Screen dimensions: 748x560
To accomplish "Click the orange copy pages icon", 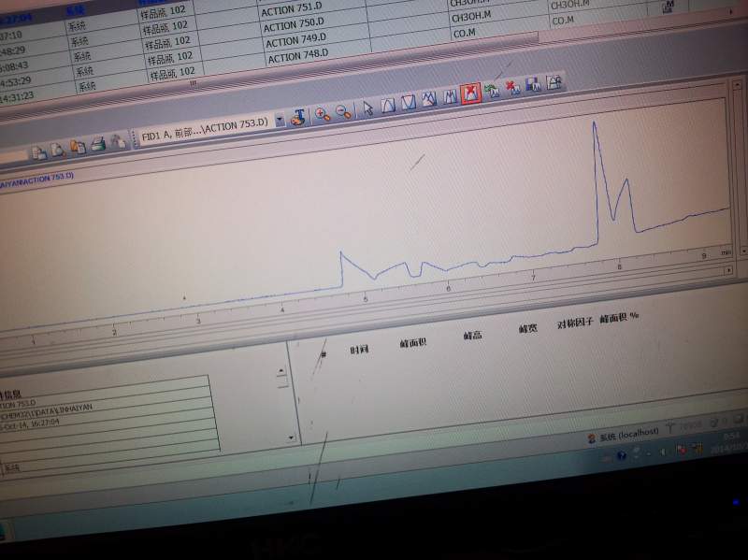I will 78,147.
